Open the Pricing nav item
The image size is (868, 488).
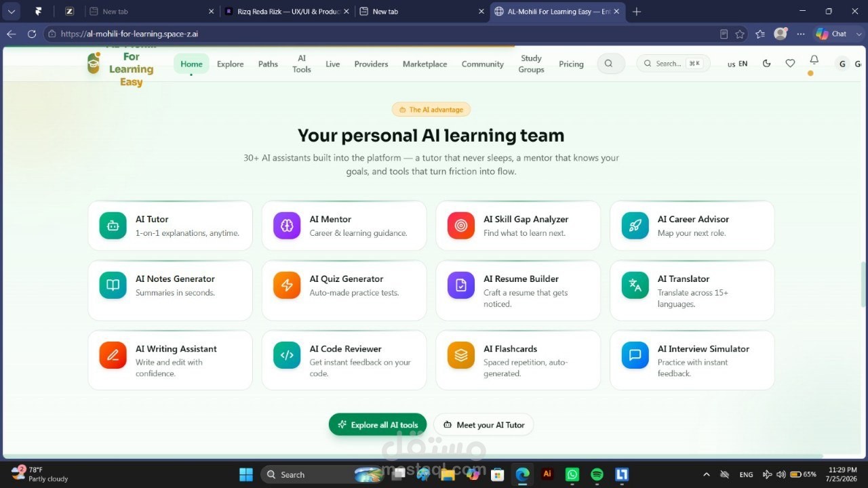pyautogui.click(x=571, y=64)
